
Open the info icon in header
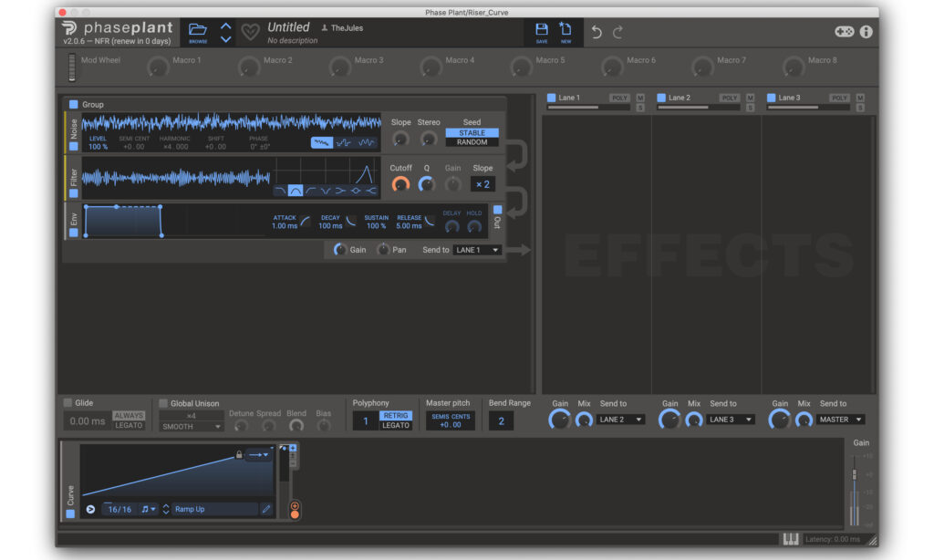pos(867,32)
